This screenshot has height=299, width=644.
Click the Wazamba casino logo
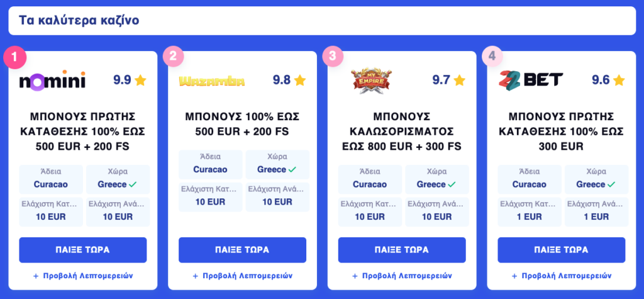click(x=211, y=81)
